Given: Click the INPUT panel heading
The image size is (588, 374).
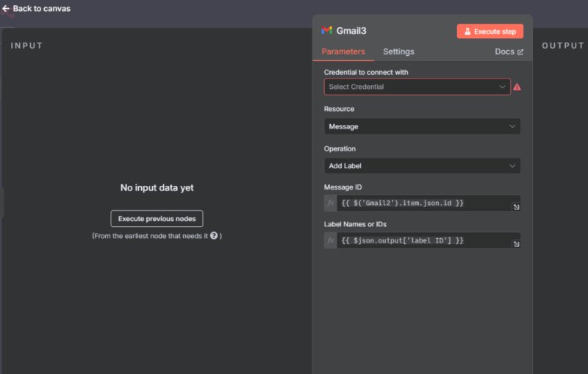Looking at the screenshot, I should [26, 46].
